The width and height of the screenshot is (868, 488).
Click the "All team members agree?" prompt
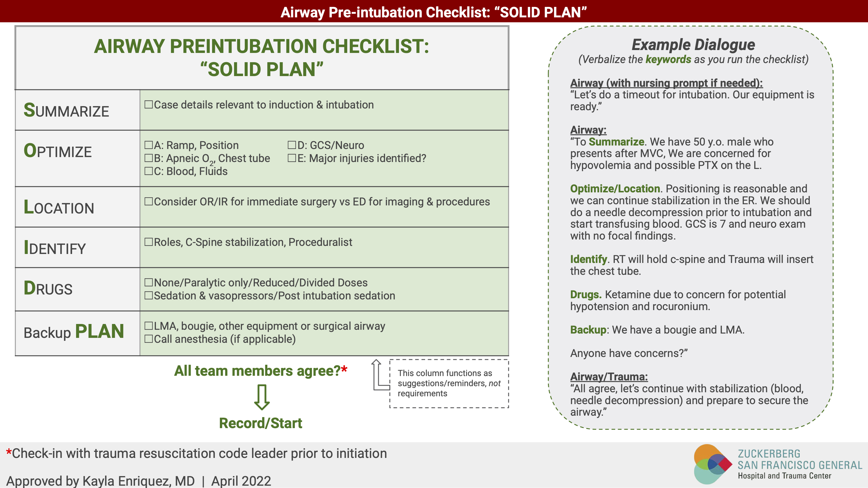257,371
